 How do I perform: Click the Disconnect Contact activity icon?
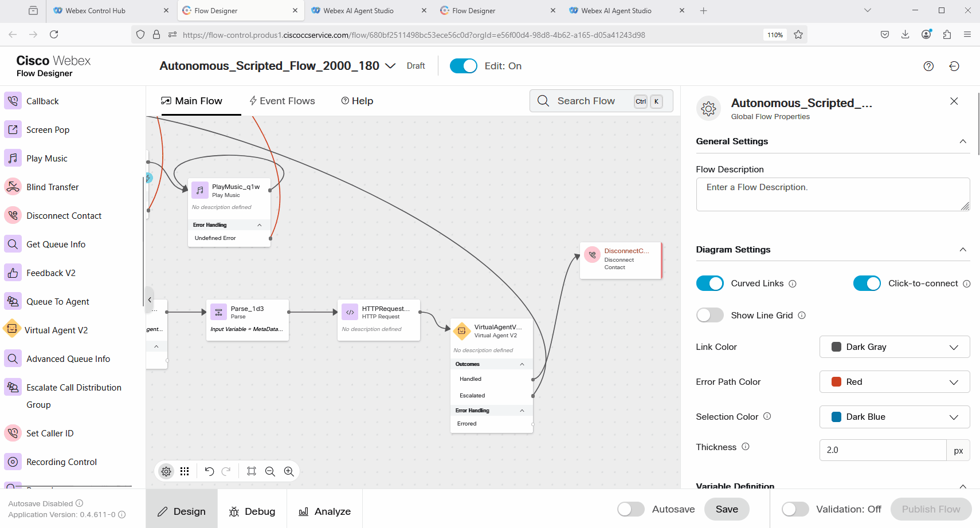(13, 215)
